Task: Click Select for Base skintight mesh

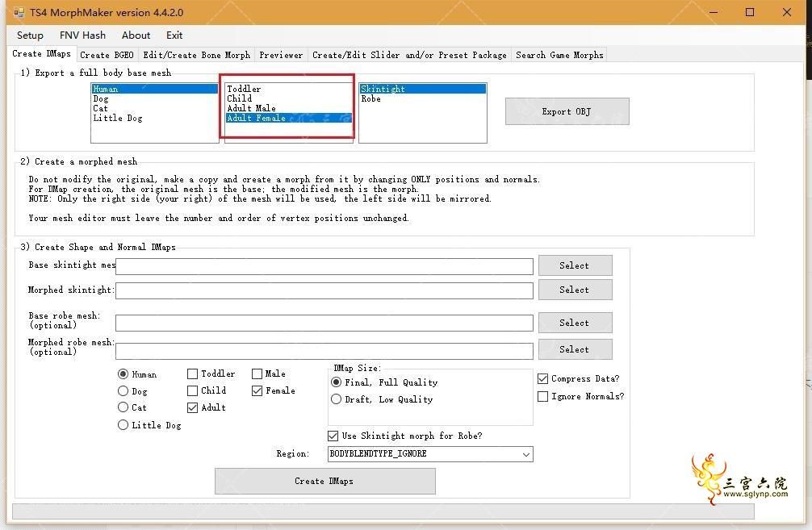Action: coord(575,265)
